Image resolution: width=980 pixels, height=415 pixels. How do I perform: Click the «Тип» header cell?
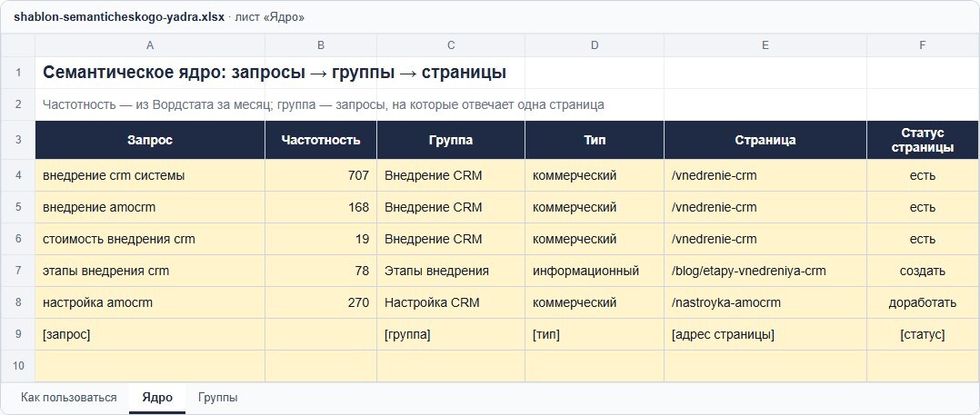coord(595,140)
